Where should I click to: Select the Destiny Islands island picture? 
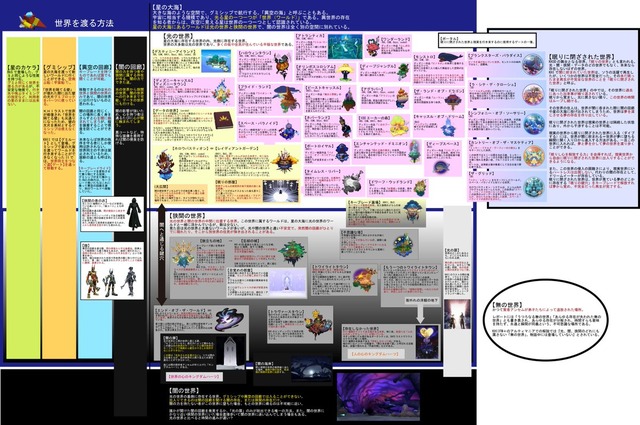click(216, 62)
